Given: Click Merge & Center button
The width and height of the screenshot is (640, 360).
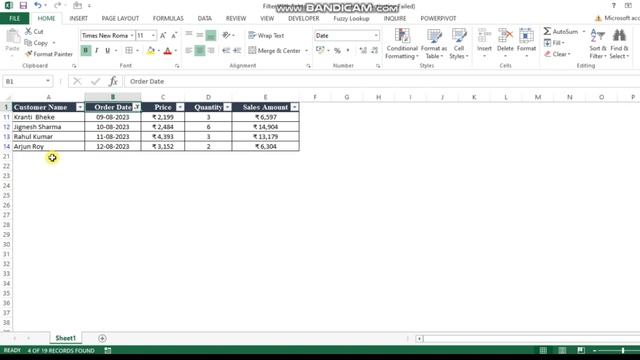Looking at the screenshot, I should coord(275,50).
